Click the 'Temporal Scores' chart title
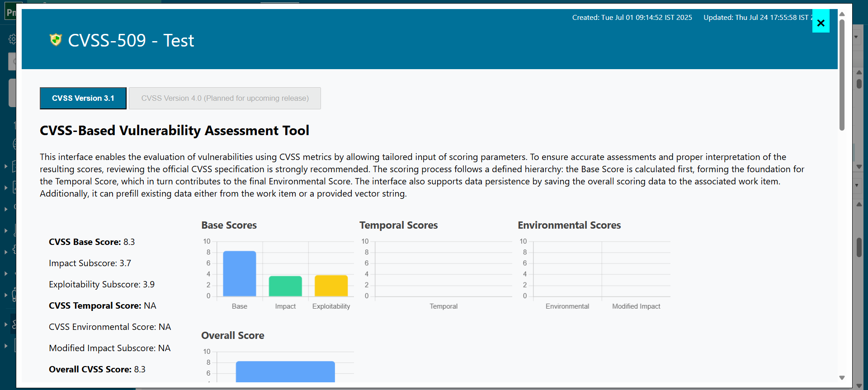The width and height of the screenshot is (868, 390). pyautogui.click(x=399, y=225)
